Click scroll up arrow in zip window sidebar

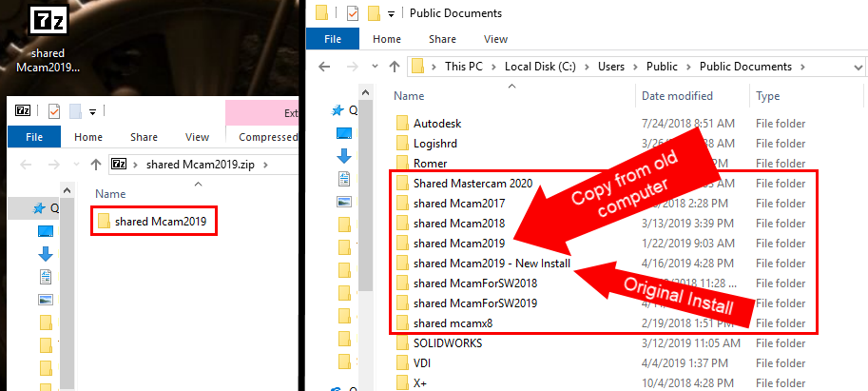(67, 191)
